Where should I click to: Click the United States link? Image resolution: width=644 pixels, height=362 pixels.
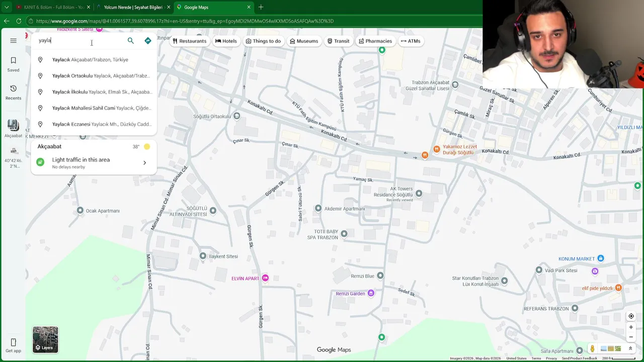(516, 358)
